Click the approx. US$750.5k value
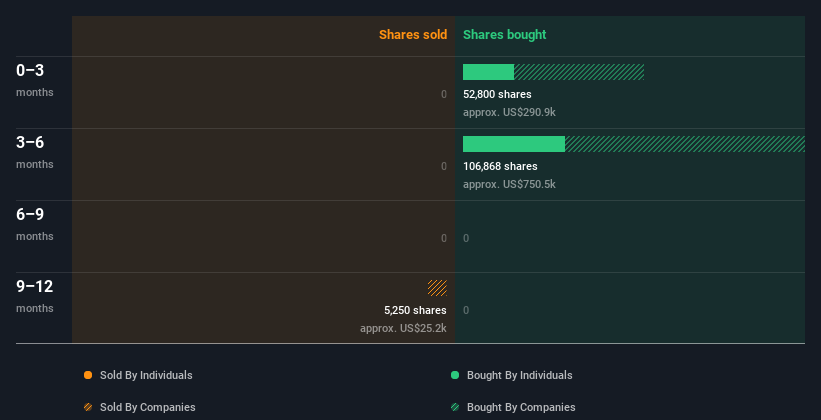Image resolution: width=821 pixels, height=420 pixels. [509, 184]
